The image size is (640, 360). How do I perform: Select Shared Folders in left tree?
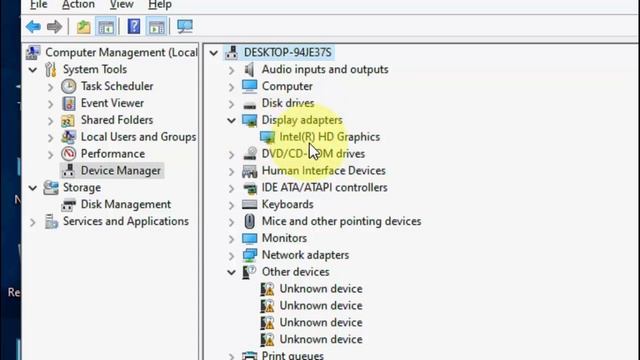117,120
